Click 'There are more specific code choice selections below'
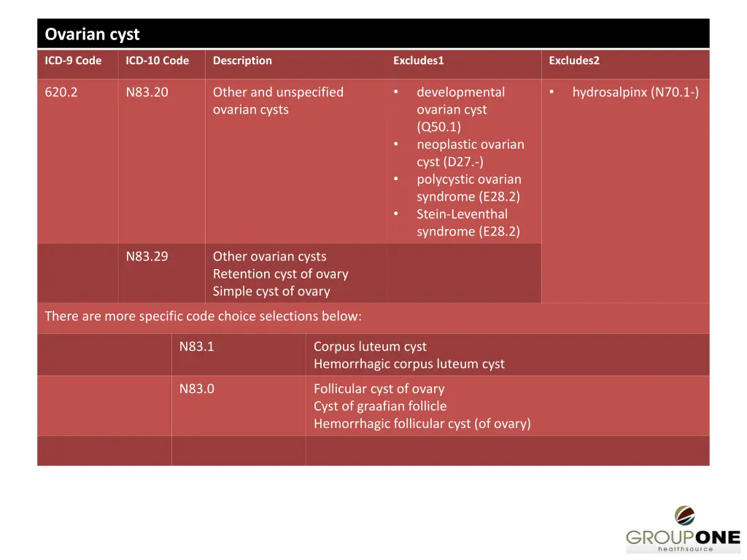This screenshot has width=747, height=560. [204, 316]
